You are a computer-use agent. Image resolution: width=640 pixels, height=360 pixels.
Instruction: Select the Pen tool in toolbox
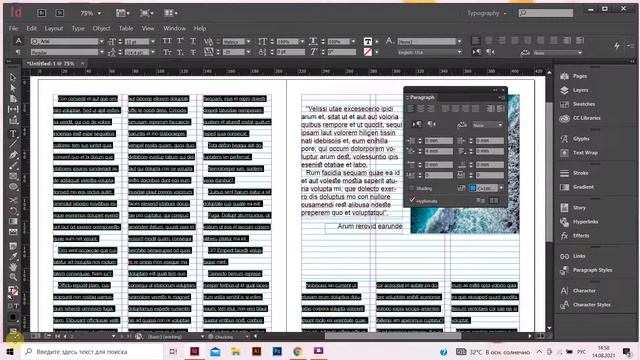13,155
